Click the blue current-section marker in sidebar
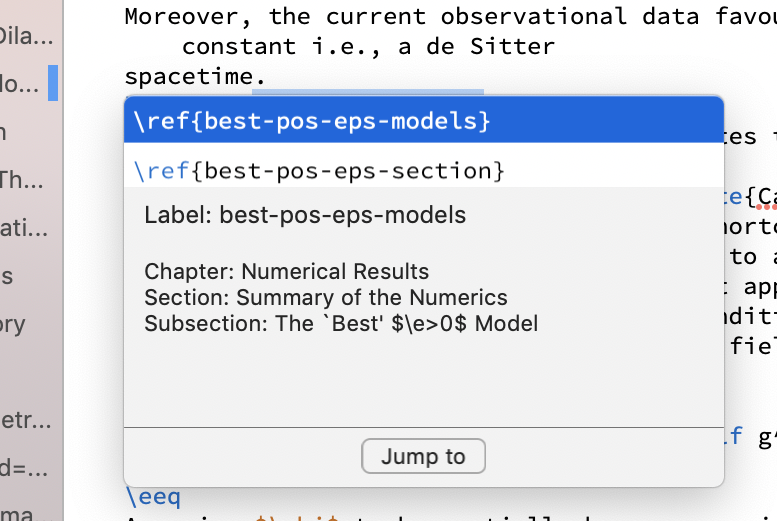777x521 pixels. [53, 83]
